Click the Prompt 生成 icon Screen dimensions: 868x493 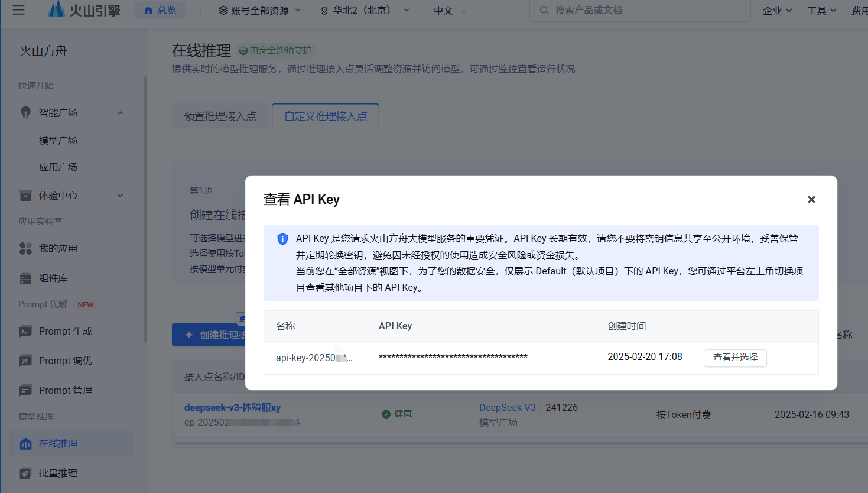click(x=25, y=331)
